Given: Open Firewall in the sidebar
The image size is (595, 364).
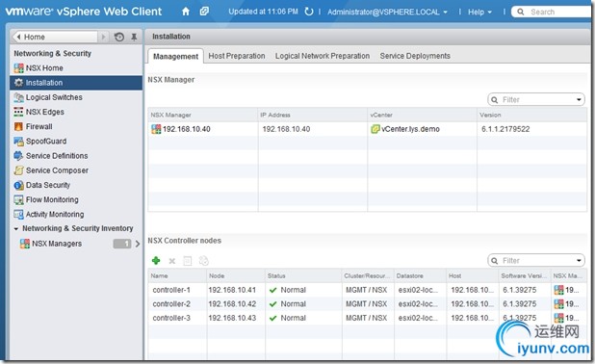Looking at the screenshot, I should point(39,126).
